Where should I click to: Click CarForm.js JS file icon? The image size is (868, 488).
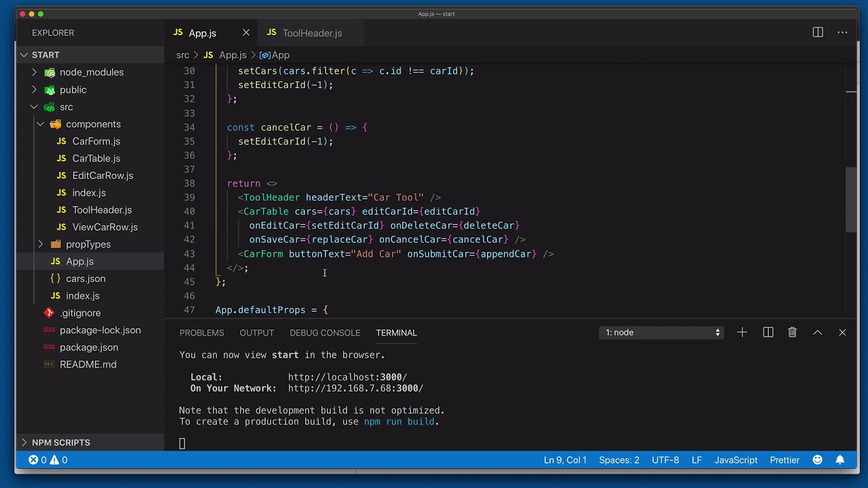click(x=61, y=141)
